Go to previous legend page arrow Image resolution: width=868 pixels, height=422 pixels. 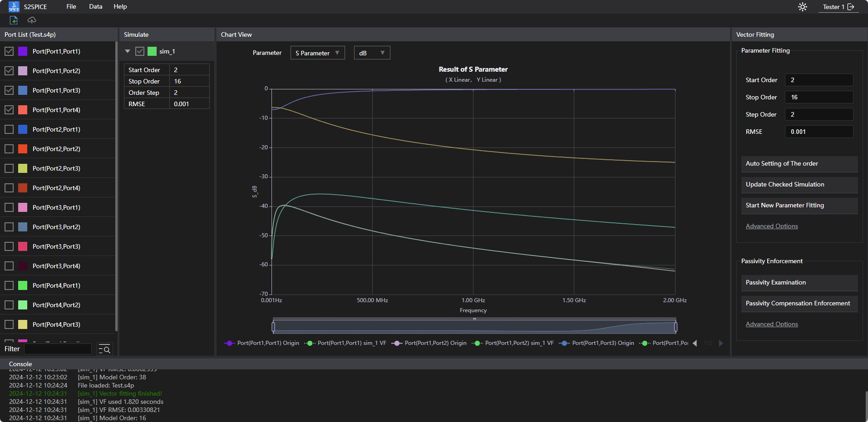point(695,343)
